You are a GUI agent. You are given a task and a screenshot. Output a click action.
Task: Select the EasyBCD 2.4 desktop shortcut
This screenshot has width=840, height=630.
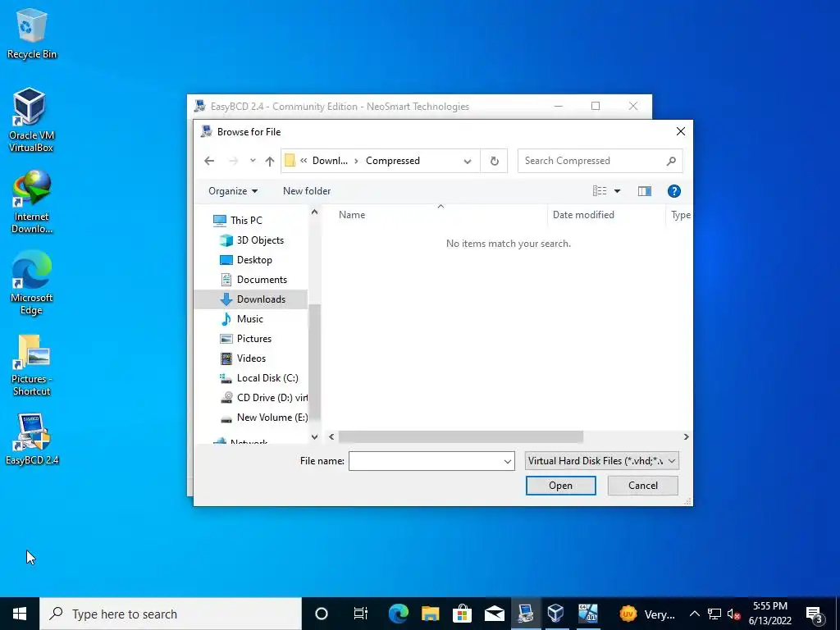click(x=32, y=440)
